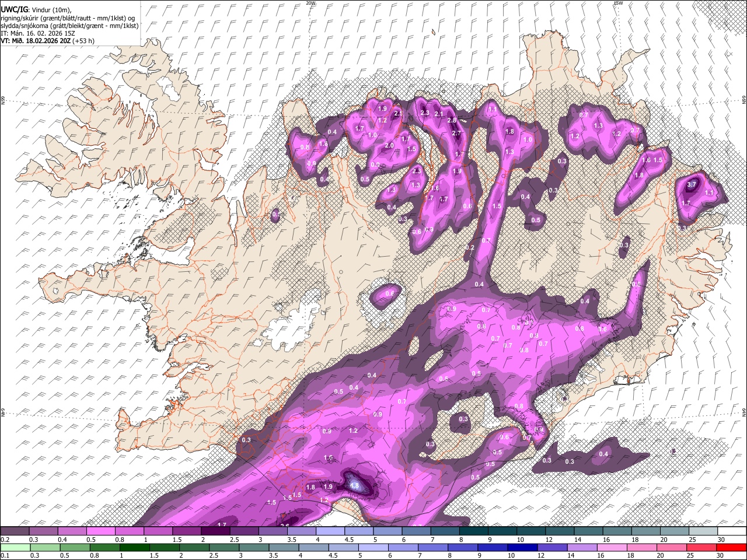The width and height of the screenshot is (747, 560).
Task: Select the "rigning/skúrir" legend description line
Action: [x=68, y=17]
